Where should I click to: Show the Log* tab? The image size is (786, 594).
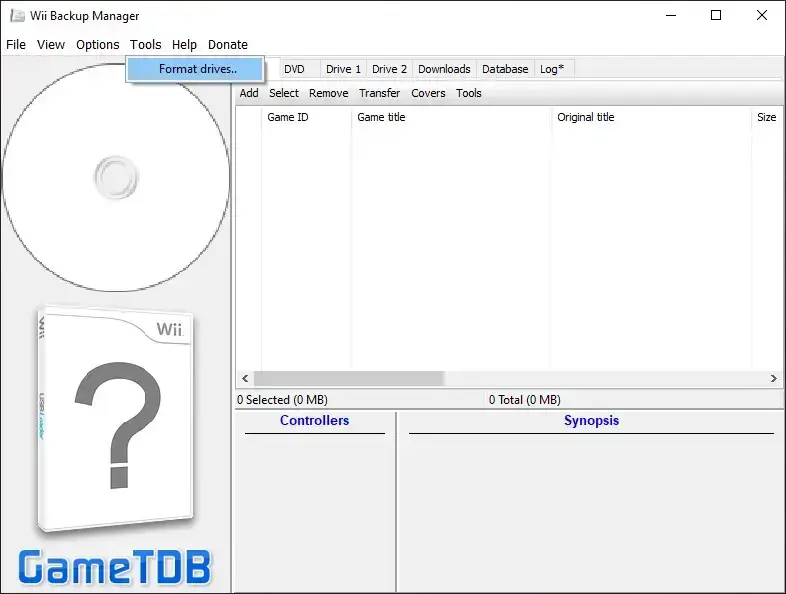point(552,69)
